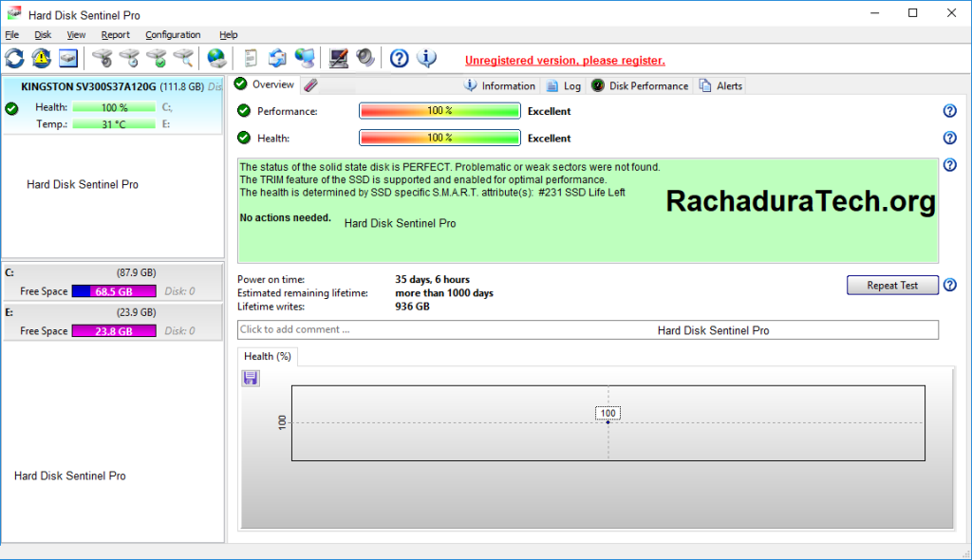Click the Performance 100 % progress bar
Image resolution: width=972 pixels, height=560 pixels.
[x=439, y=111]
